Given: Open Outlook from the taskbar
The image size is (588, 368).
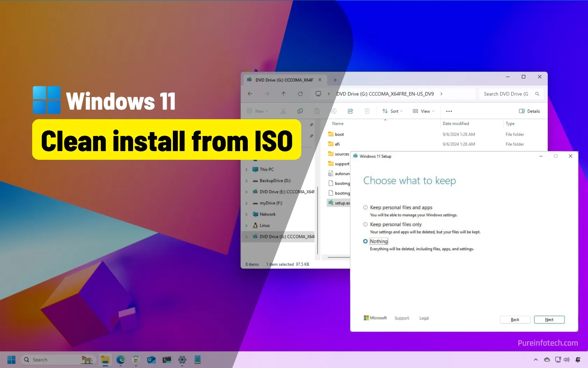Looking at the screenshot, I should click(152, 360).
